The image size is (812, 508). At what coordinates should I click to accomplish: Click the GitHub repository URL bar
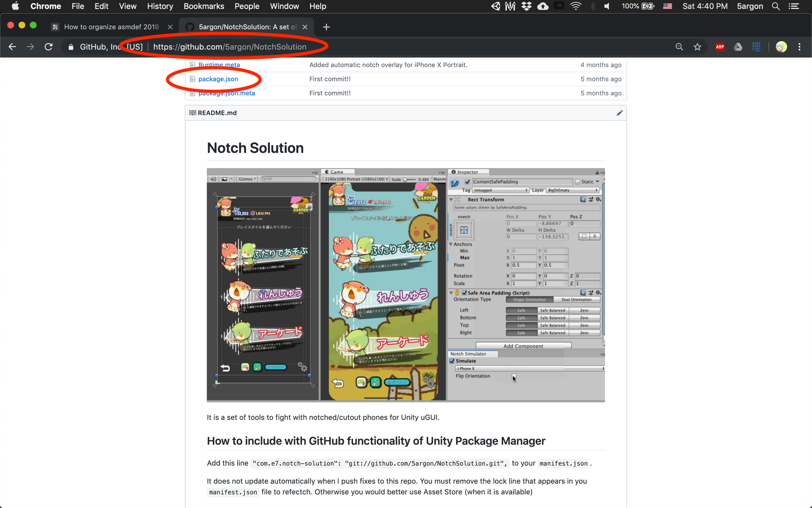tap(230, 47)
